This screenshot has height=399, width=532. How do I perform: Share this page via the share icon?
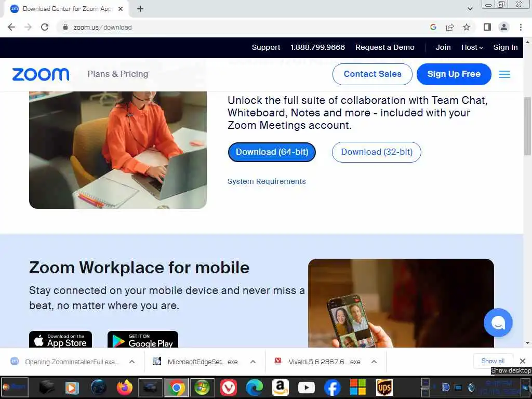(x=450, y=27)
